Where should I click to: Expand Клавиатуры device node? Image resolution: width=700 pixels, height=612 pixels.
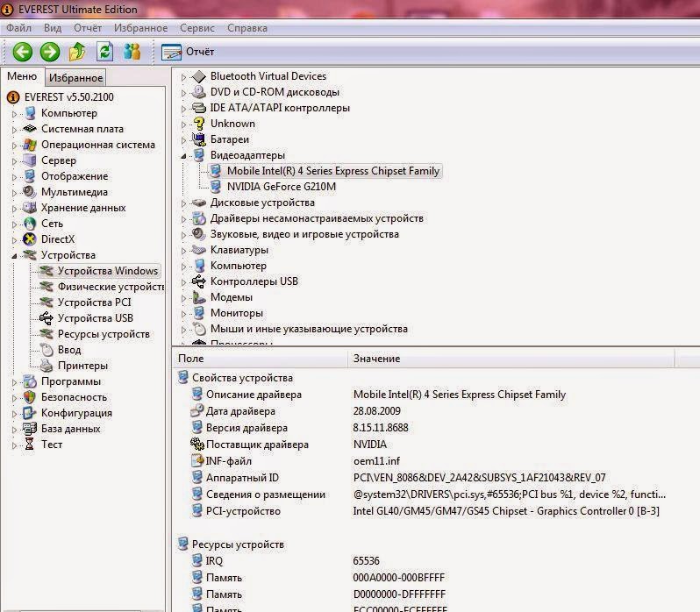[x=183, y=251]
